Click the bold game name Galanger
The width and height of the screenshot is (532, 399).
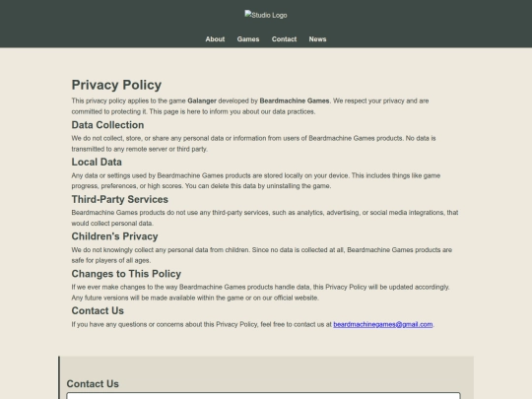(202, 100)
